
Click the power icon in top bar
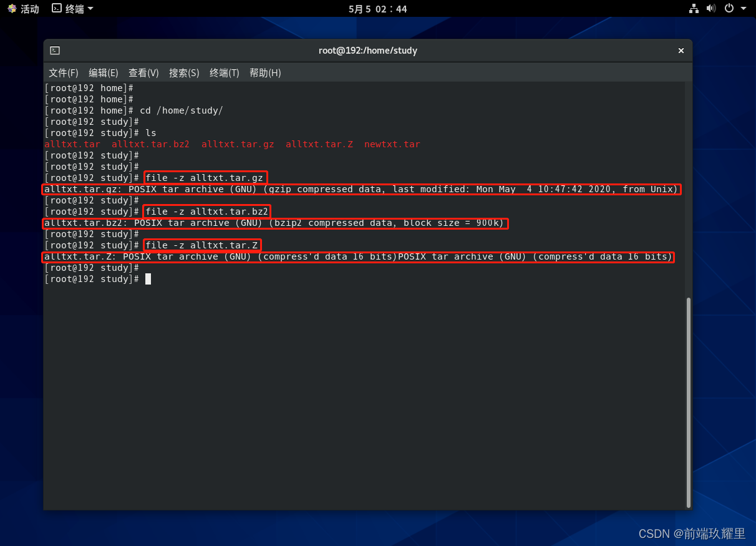pyautogui.click(x=729, y=9)
